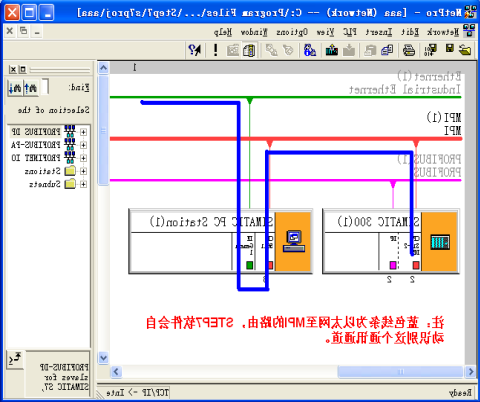Select the red MPI interface square in SIMATIC 300
The width and height of the screenshot is (480, 402).
pyautogui.click(x=416, y=265)
